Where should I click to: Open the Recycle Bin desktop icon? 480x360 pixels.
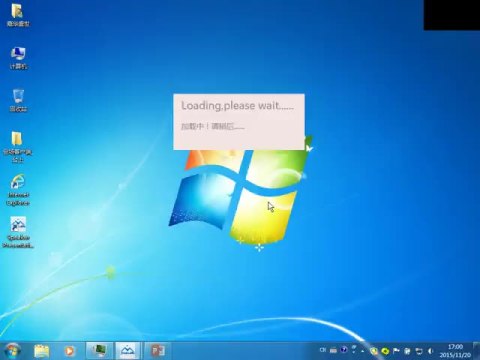pos(18,100)
